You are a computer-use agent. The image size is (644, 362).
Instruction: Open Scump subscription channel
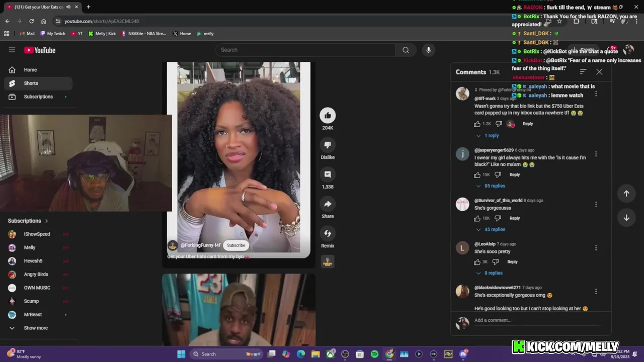click(x=38, y=301)
